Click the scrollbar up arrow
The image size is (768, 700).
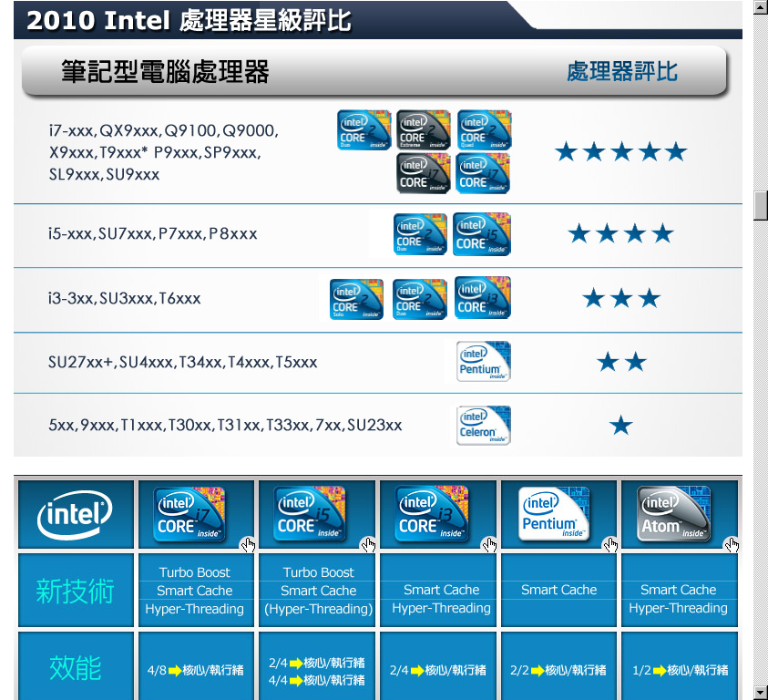point(761,9)
